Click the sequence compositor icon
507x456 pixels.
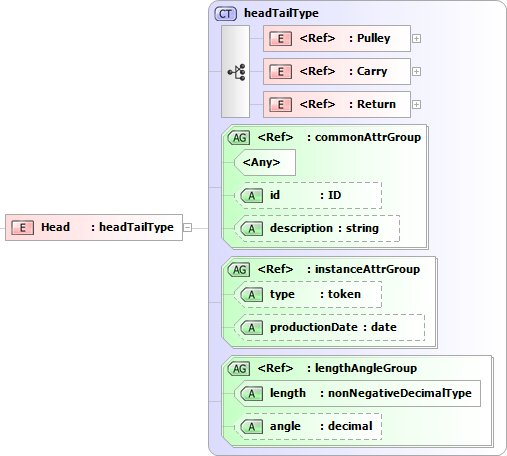(236, 72)
